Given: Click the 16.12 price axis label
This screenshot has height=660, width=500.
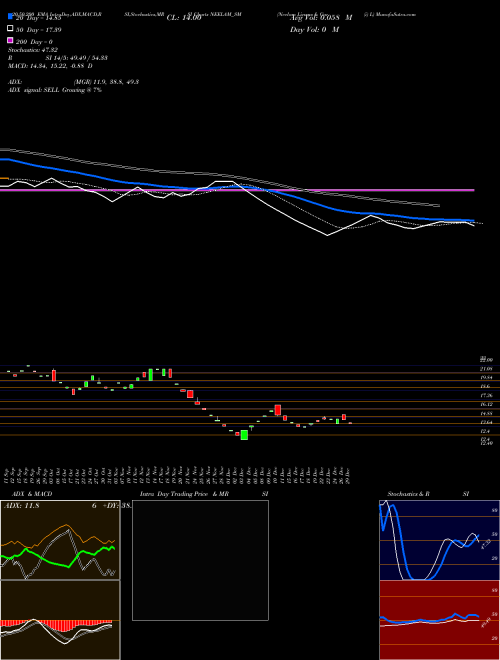Looking at the screenshot, I should [486, 405].
